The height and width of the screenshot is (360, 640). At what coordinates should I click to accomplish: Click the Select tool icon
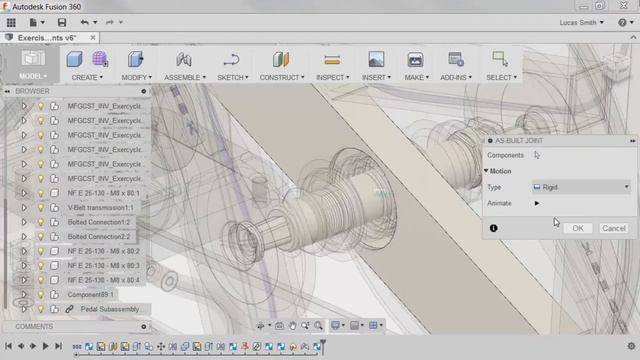[500, 59]
